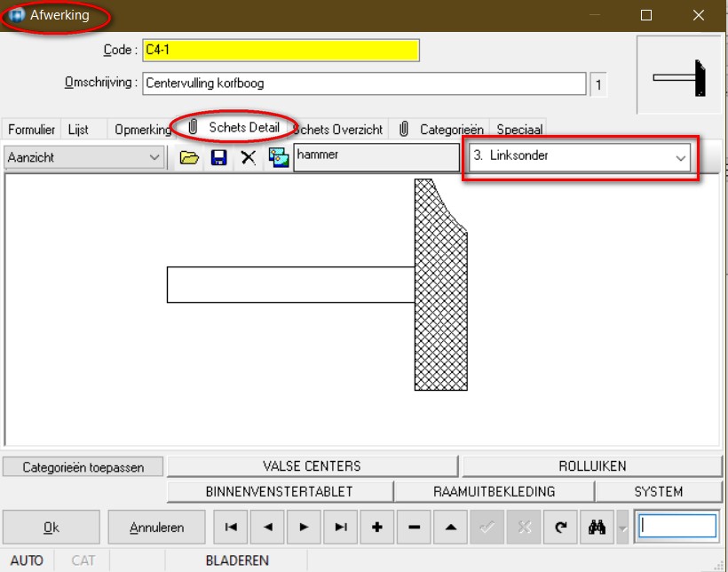Select the BINNENVENSTERTABLET category

click(280, 491)
